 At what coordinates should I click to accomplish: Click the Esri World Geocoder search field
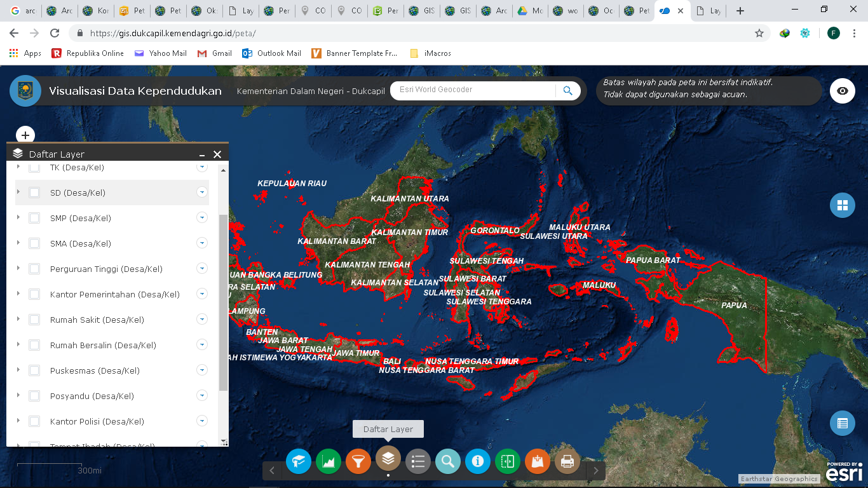(473, 90)
